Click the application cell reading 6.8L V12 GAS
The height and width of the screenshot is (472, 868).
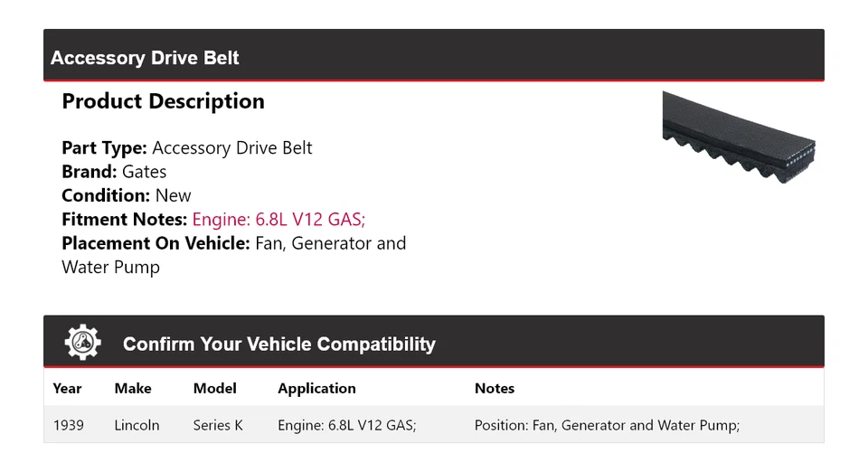tap(346, 424)
